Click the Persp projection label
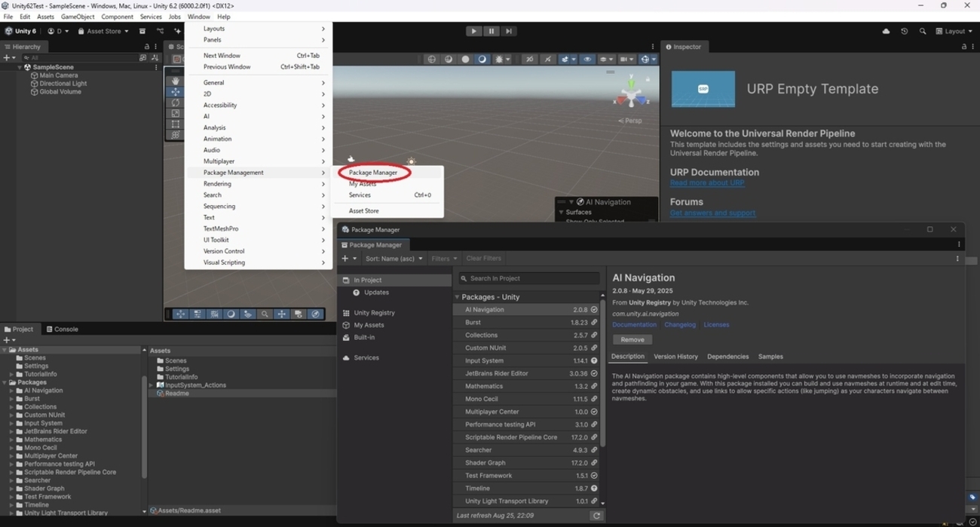 coord(630,121)
